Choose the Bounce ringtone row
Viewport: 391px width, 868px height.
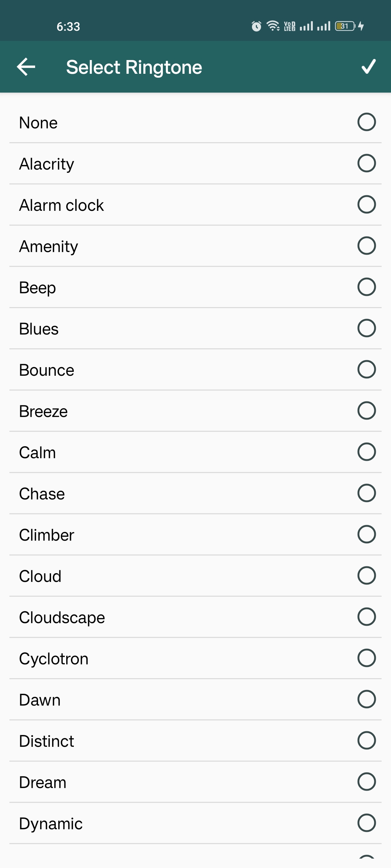tap(47, 370)
